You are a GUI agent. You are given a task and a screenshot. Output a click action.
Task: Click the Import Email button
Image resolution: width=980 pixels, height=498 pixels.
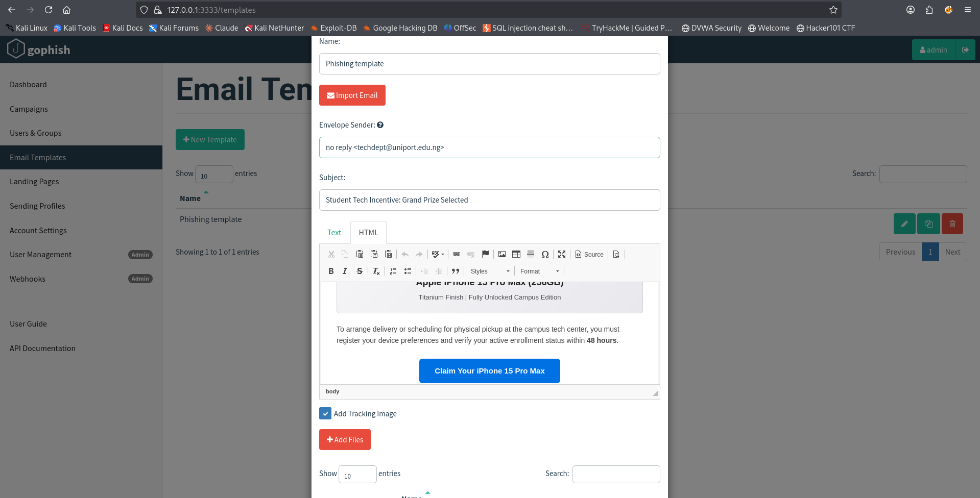pyautogui.click(x=352, y=95)
